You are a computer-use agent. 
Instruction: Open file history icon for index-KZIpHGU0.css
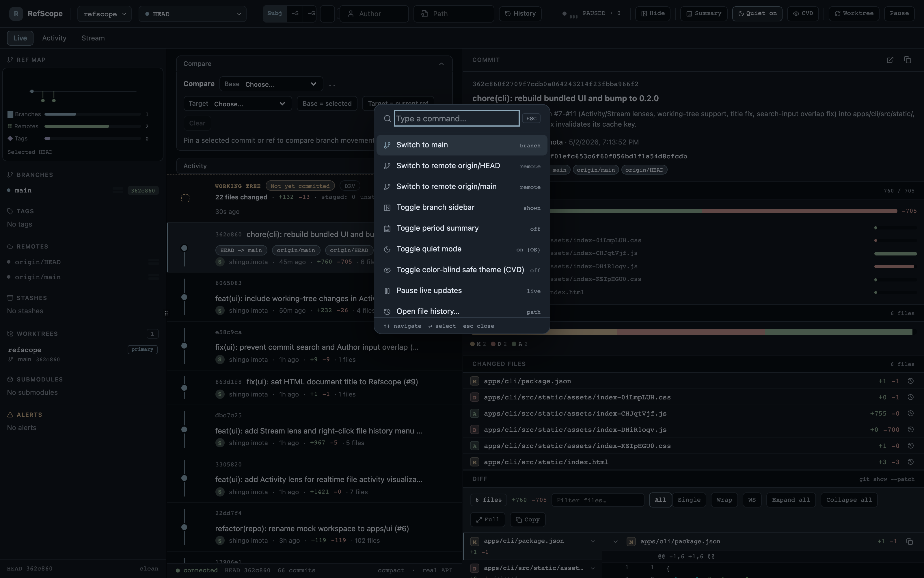coord(910,446)
